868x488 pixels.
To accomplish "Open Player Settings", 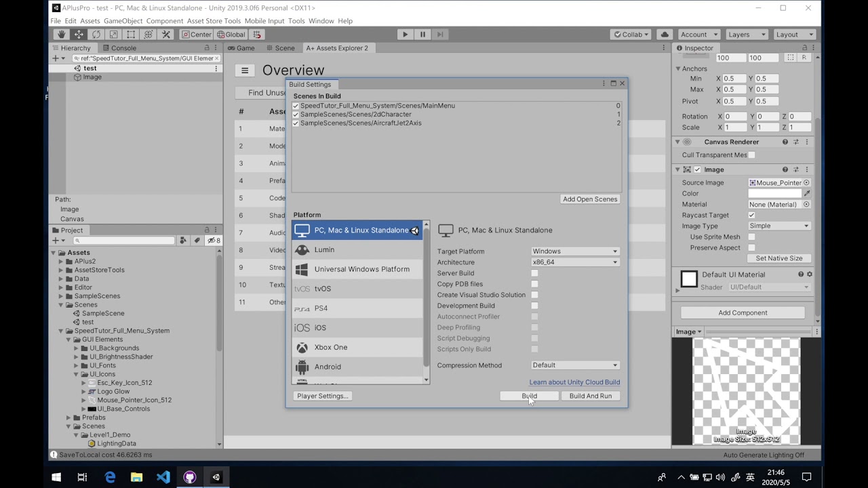I will (322, 396).
